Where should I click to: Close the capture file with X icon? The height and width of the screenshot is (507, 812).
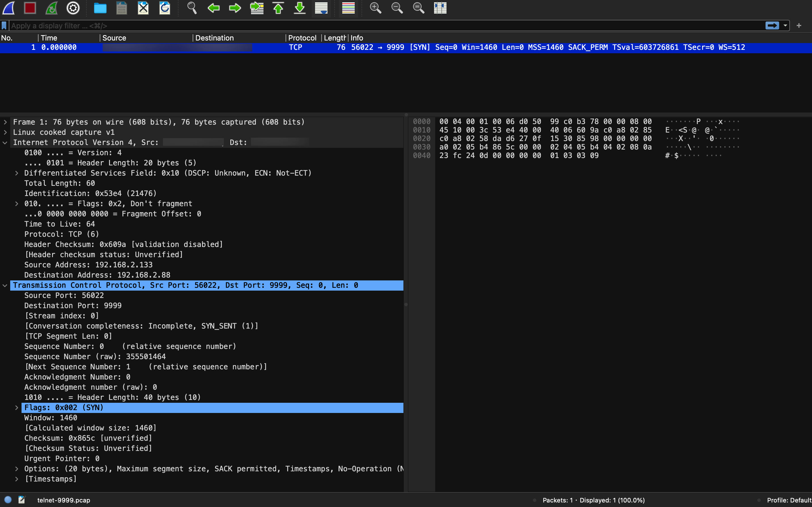click(143, 8)
